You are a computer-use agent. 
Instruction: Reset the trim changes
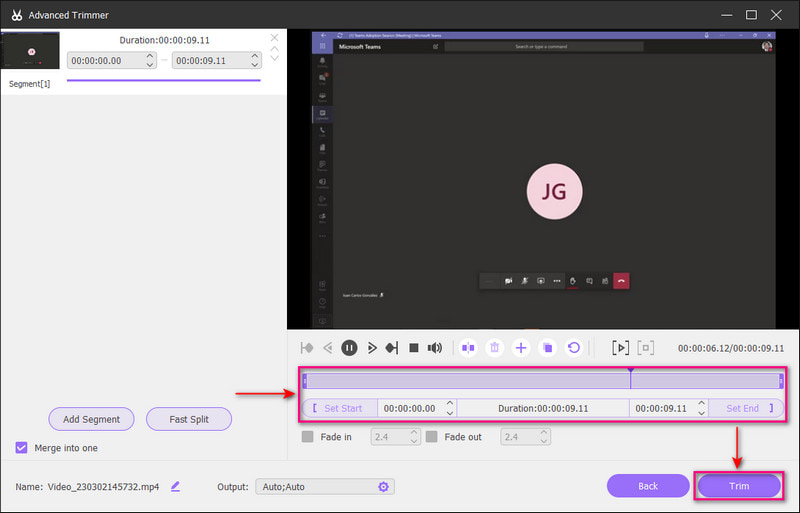coord(574,348)
